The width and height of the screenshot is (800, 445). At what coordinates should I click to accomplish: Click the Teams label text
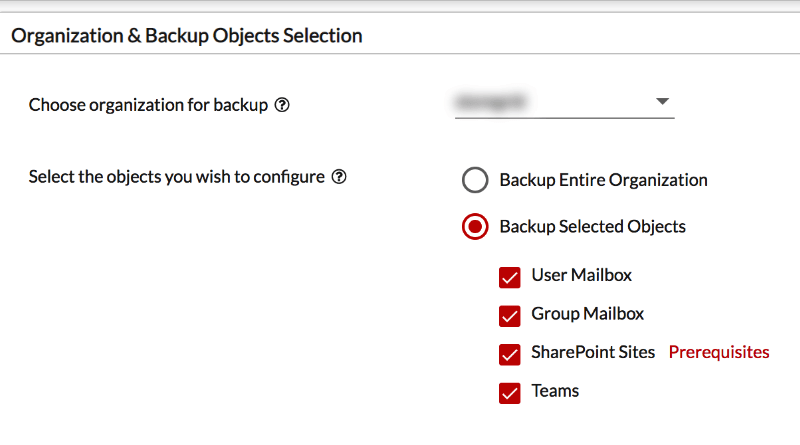[555, 391]
